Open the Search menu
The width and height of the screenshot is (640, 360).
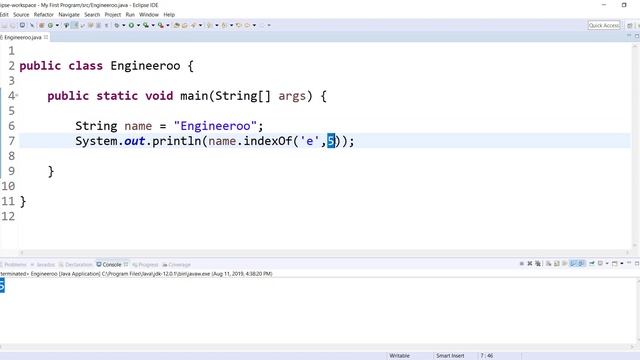point(92,15)
